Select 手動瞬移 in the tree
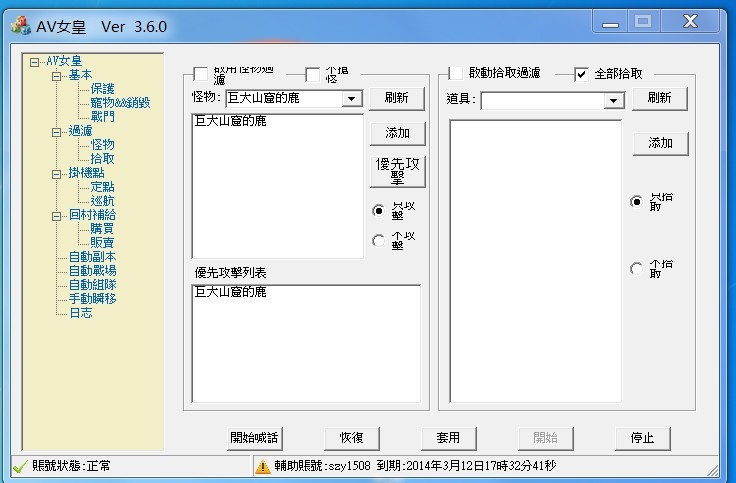 [x=92, y=299]
